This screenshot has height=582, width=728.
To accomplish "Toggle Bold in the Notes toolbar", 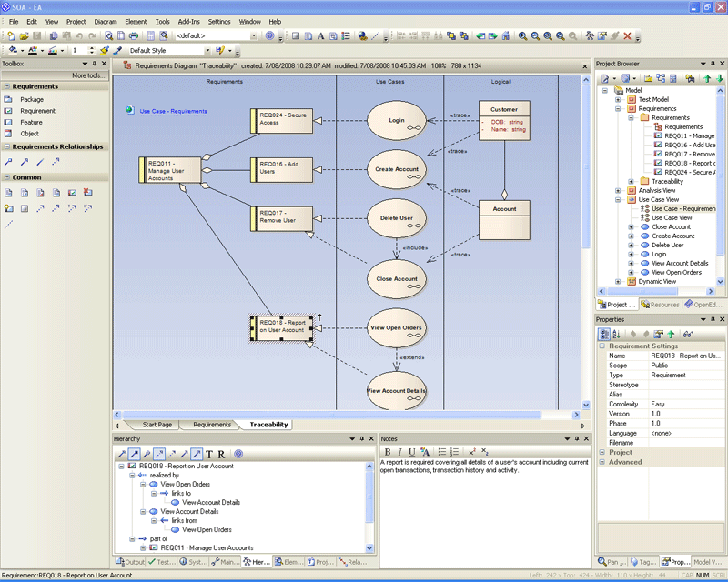I will click(x=387, y=452).
